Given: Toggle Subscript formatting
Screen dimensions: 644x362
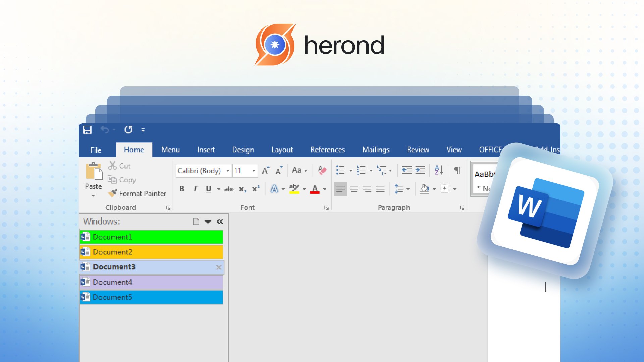Looking at the screenshot, I should coord(243,189).
